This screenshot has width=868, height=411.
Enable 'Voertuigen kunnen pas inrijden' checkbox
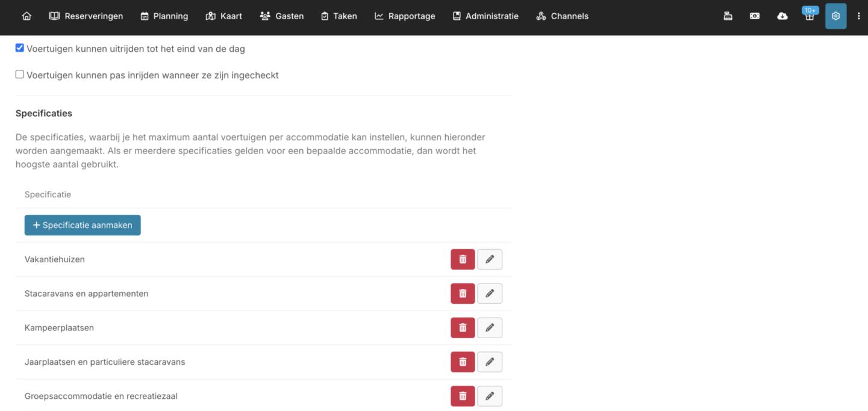(20, 75)
